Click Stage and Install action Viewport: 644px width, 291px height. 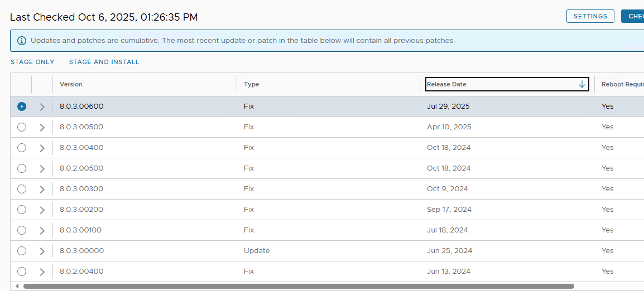(104, 62)
